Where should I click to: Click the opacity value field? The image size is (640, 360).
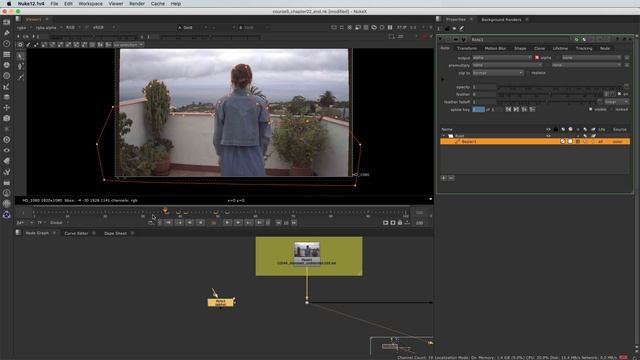(x=484, y=87)
